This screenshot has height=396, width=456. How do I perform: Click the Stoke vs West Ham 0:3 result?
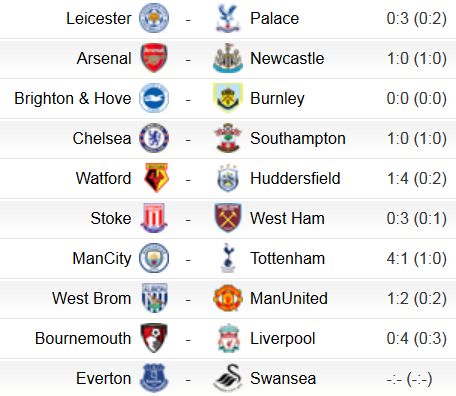(416, 218)
